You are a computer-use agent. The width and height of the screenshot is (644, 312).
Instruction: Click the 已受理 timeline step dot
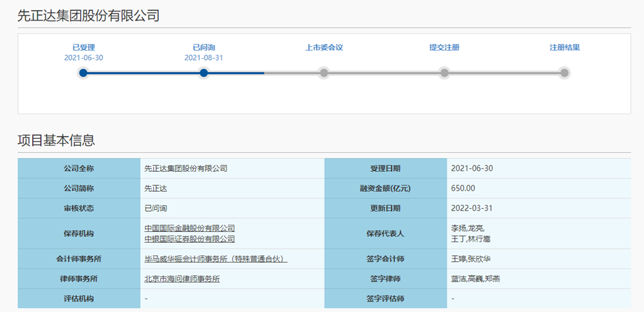coord(83,73)
